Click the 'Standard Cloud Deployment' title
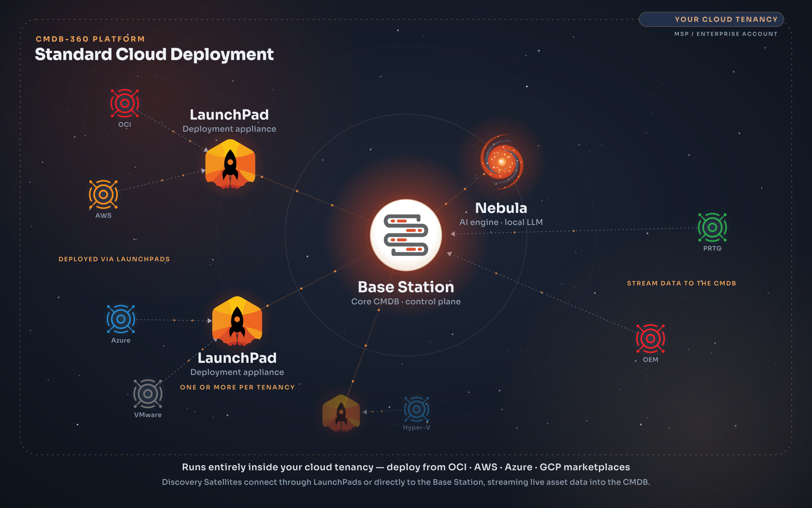 click(x=154, y=54)
